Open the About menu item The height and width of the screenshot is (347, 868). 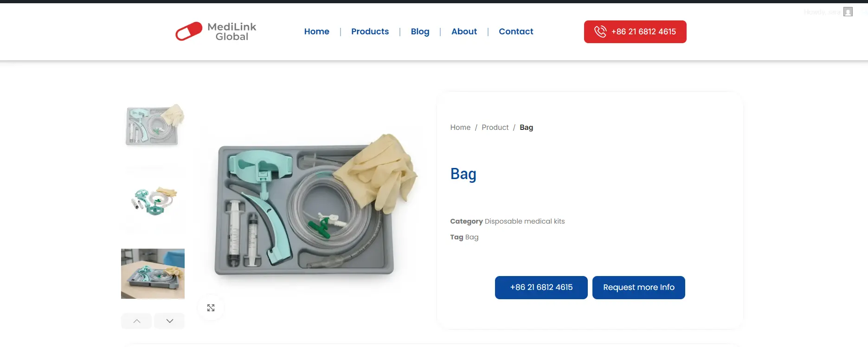click(x=464, y=32)
